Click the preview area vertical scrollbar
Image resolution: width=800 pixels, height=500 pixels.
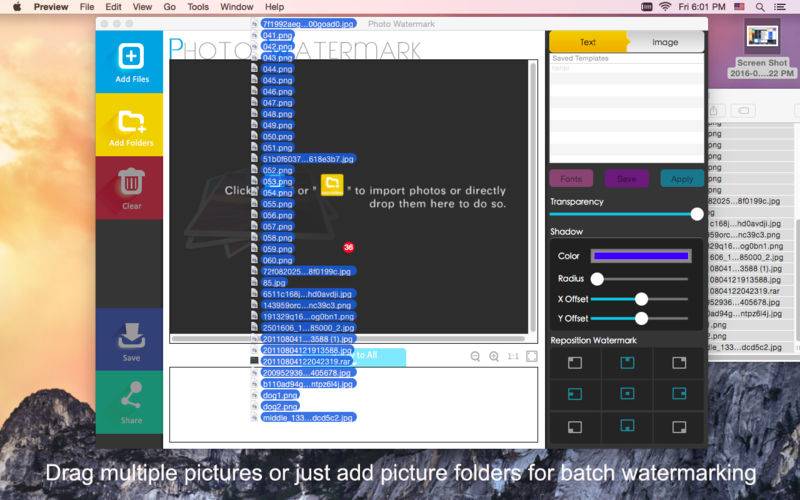pyautogui.click(x=533, y=197)
